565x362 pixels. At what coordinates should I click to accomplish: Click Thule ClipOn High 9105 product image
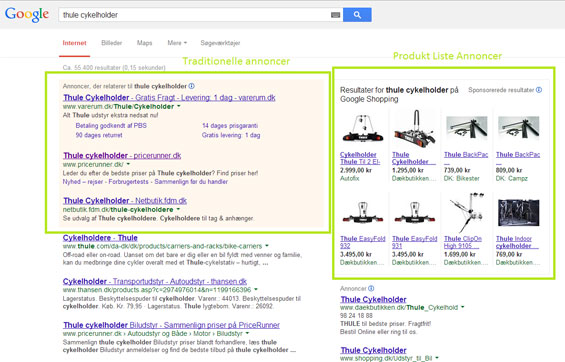467,213
